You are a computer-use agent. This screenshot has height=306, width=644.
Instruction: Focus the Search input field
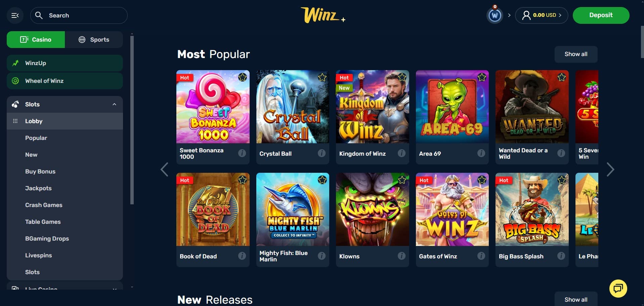pos(79,15)
